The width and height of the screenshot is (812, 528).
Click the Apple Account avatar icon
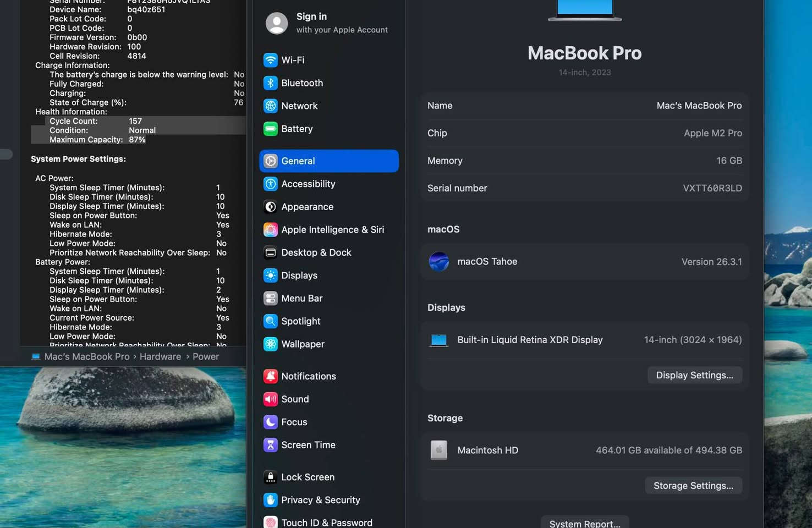tap(277, 23)
